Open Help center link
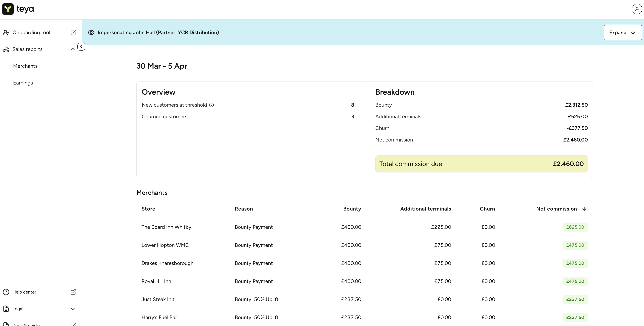The height and width of the screenshot is (326, 644). [x=24, y=292]
